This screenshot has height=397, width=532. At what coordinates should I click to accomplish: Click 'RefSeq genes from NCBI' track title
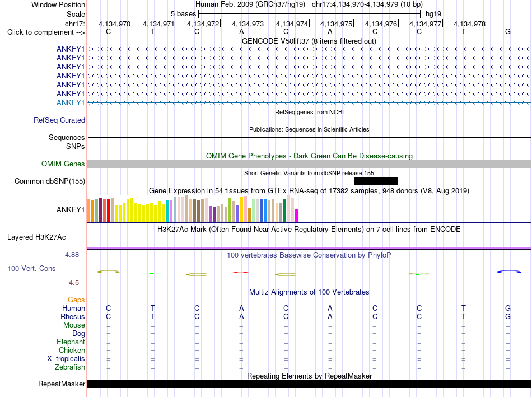pyautogui.click(x=309, y=112)
